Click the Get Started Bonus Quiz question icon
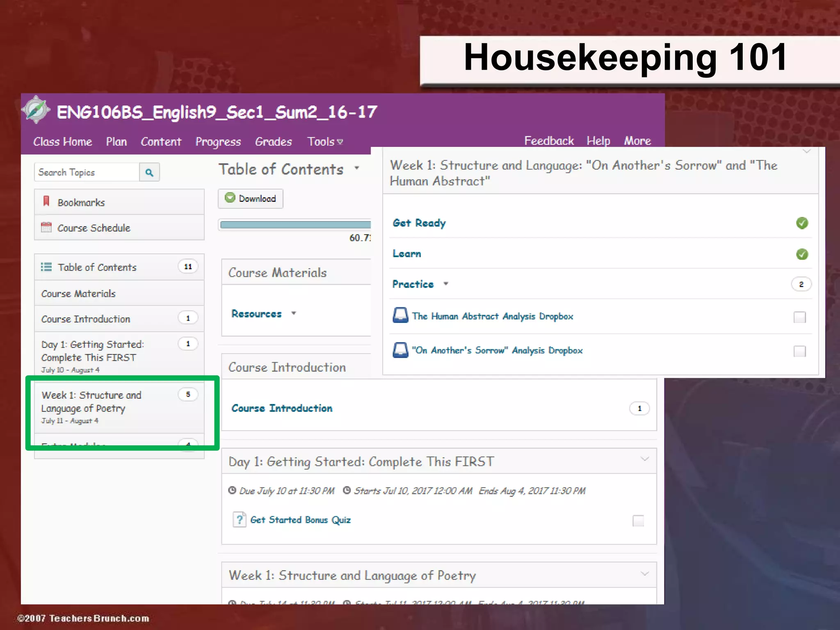The height and width of the screenshot is (630, 840). [239, 519]
